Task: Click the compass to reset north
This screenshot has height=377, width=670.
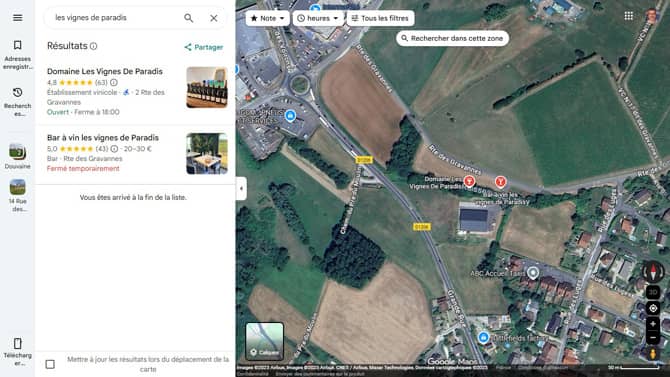Action: (653, 271)
